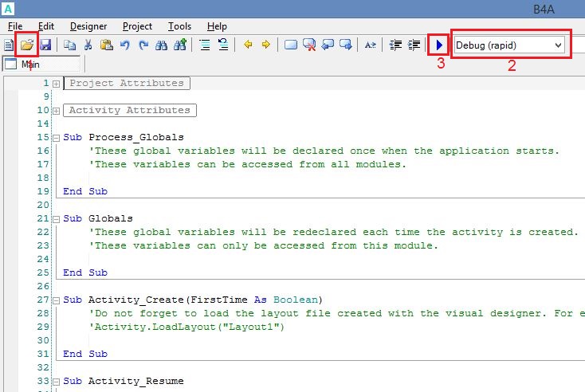This screenshot has width=585, height=392.
Task: Collapse the Sub Process_Globals block
Action: (x=57, y=137)
